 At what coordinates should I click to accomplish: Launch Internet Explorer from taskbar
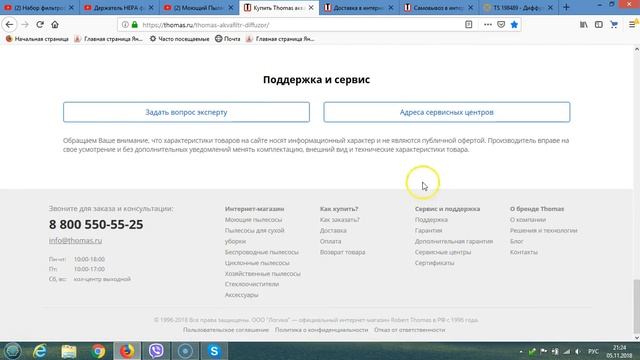pyautogui.click(x=40, y=351)
